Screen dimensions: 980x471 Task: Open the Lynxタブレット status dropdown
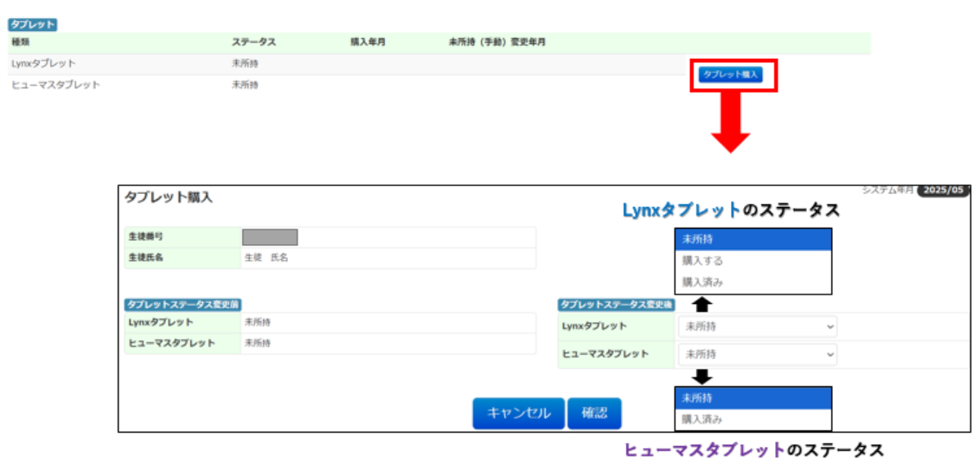coord(757,326)
